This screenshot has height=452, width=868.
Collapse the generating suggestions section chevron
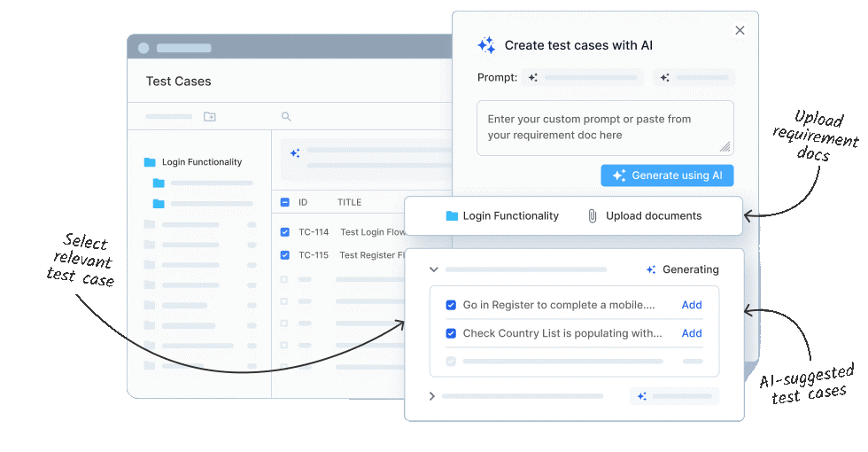click(434, 269)
